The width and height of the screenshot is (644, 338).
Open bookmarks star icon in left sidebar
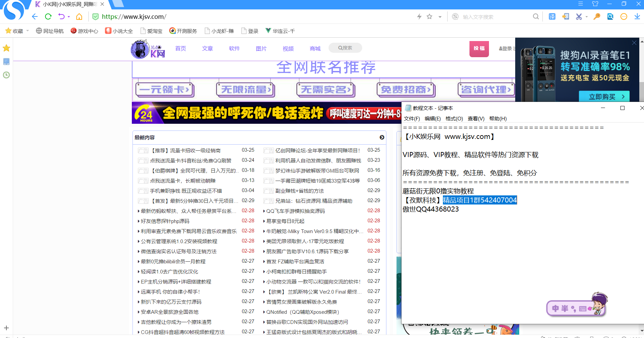point(6,48)
